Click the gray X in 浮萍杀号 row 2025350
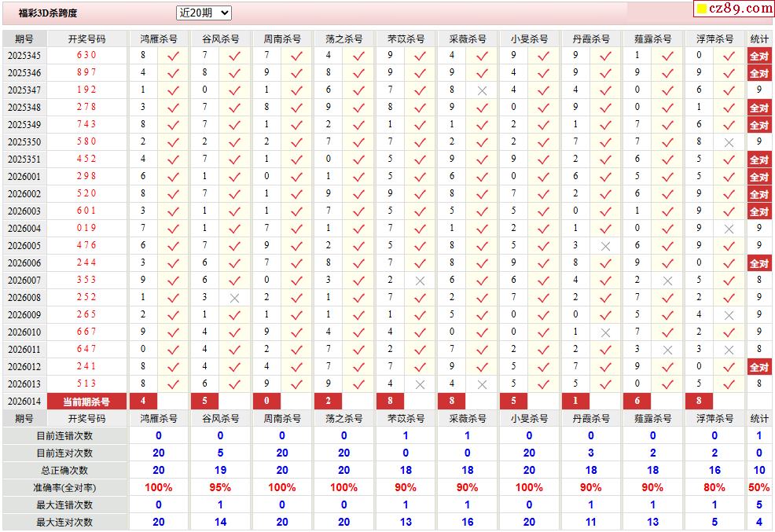This screenshot has width=775, height=532. [x=729, y=142]
